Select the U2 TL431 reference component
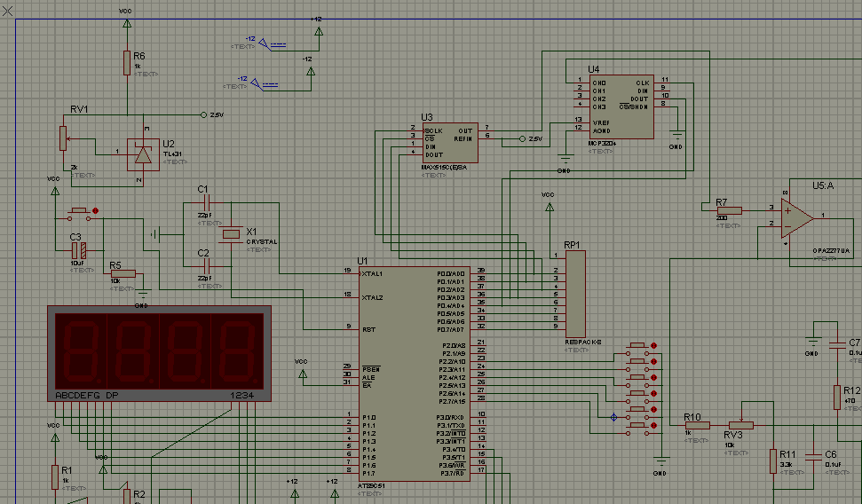This screenshot has height=504, width=862. click(143, 154)
